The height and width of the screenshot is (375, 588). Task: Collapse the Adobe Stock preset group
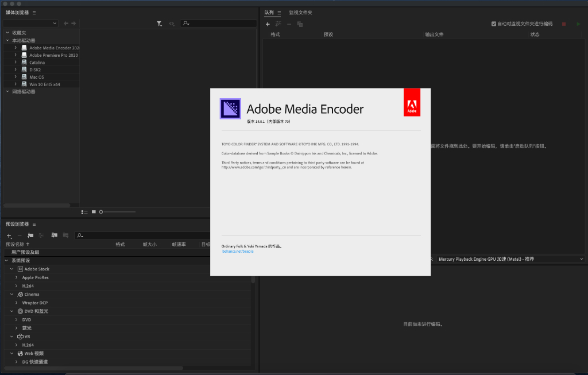tap(11, 269)
